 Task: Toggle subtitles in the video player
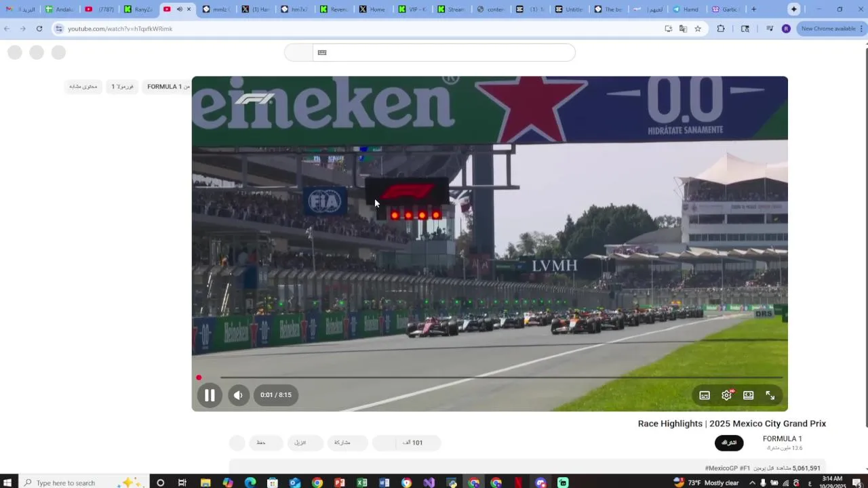pos(705,395)
